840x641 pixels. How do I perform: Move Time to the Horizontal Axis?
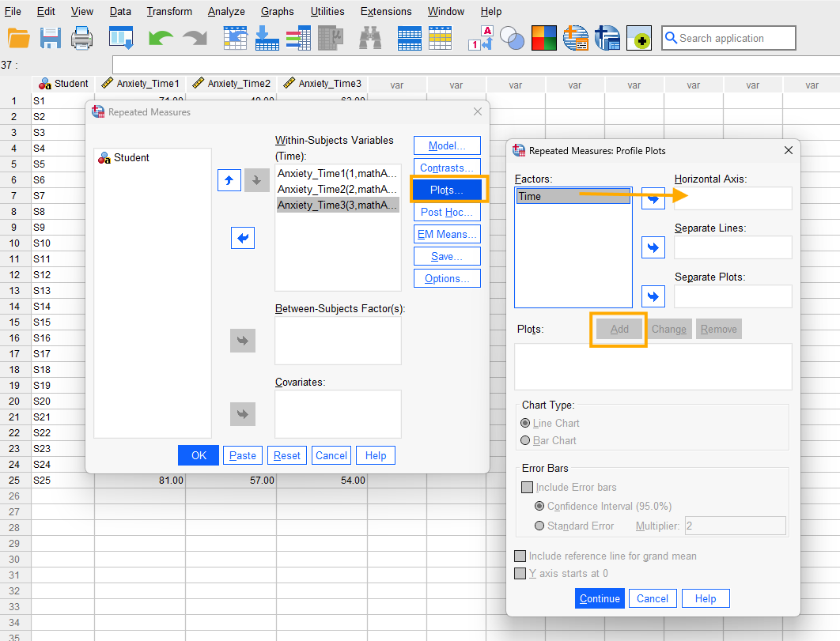653,198
